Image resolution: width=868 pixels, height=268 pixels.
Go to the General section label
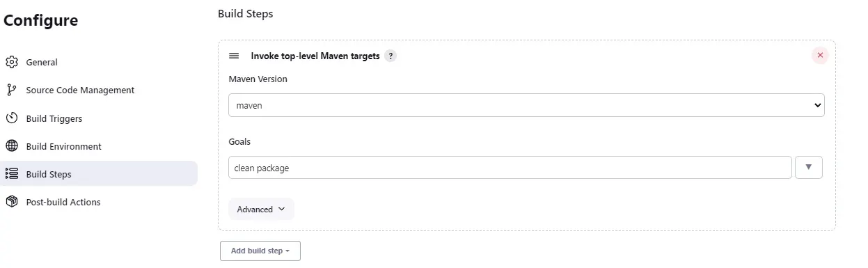pyautogui.click(x=42, y=62)
